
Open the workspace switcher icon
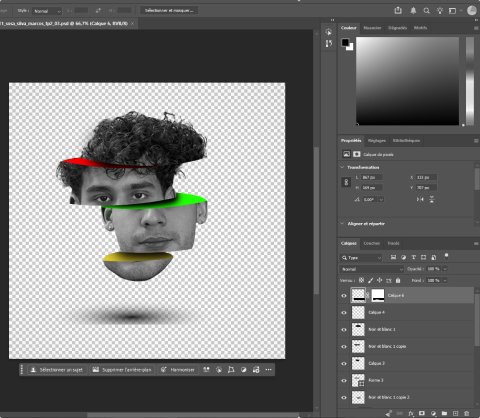coord(452,11)
